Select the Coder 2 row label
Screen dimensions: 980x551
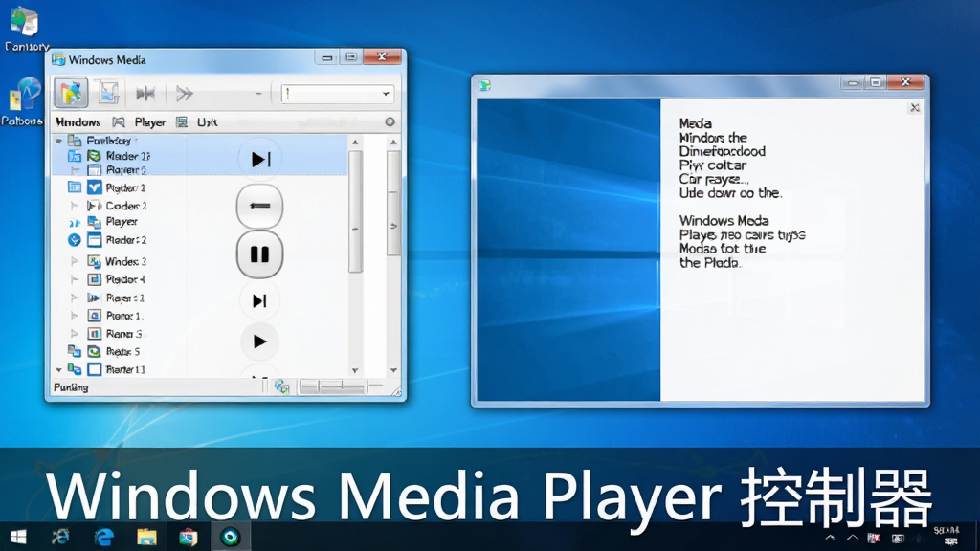click(126, 205)
